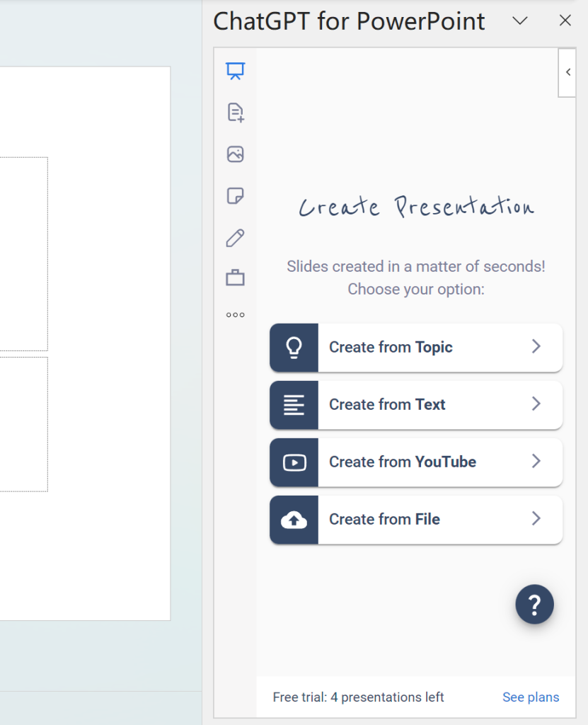
Task: Expand the Create from Topic chevron arrow
Action: [536, 346]
